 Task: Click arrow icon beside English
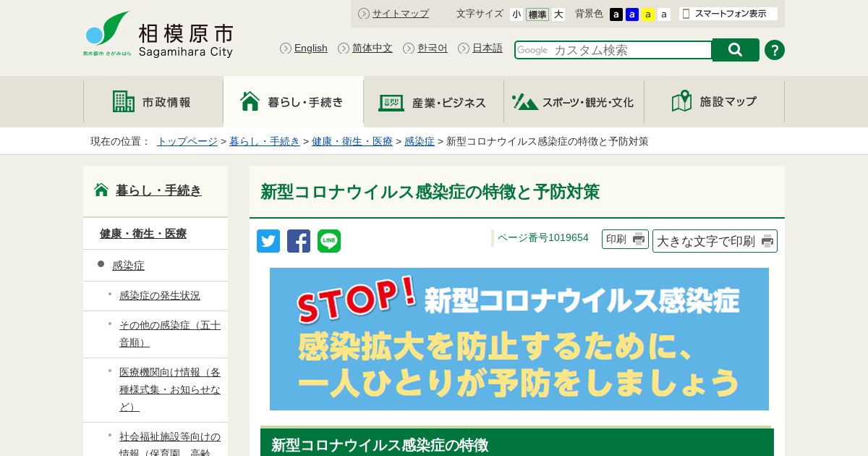286,48
